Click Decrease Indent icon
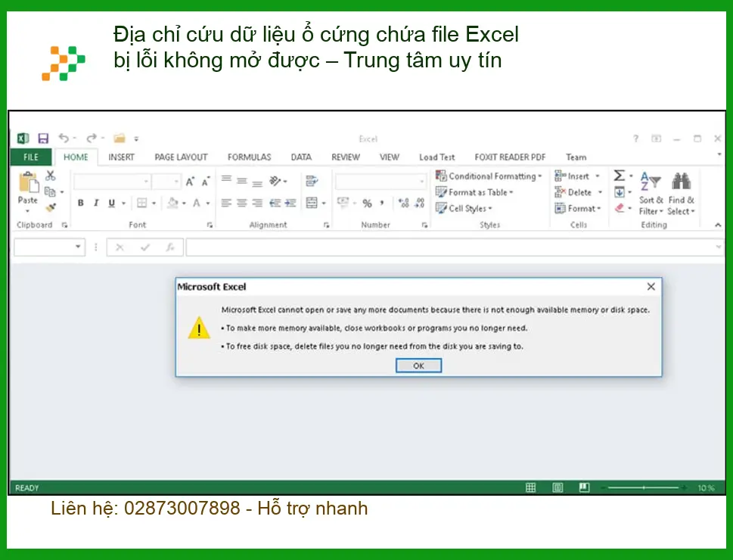733x560 pixels. point(275,203)
